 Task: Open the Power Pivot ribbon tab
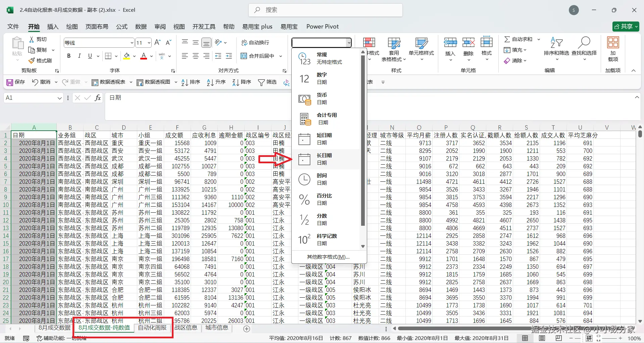(x=323, y=27)
